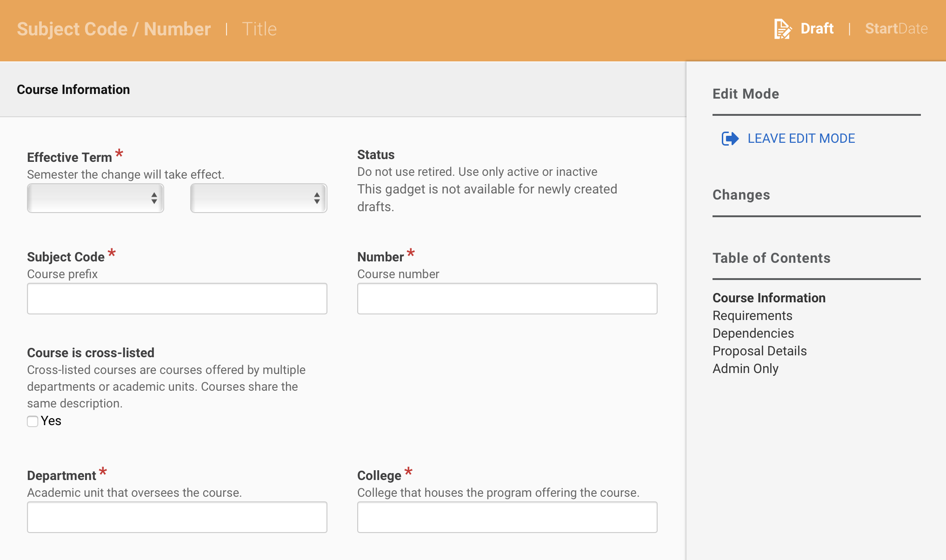
Task: Click the Draft status label in header
Action: click(817, 29)
